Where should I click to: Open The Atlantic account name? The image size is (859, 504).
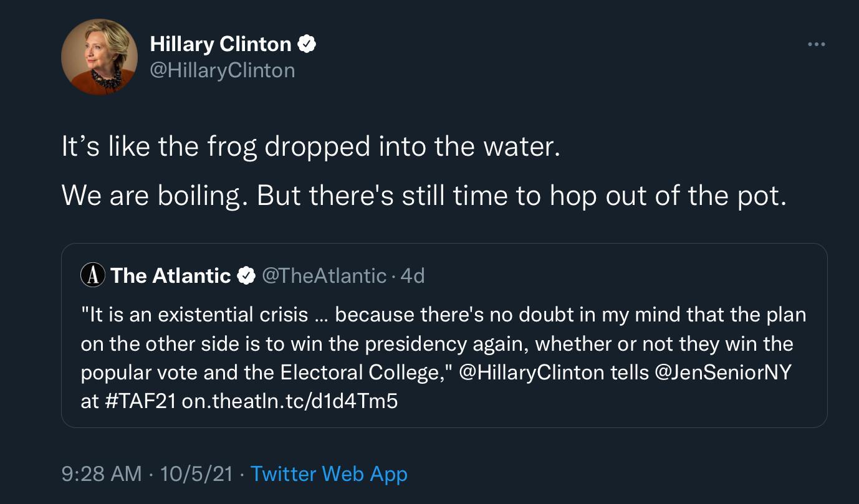point(170,275)
